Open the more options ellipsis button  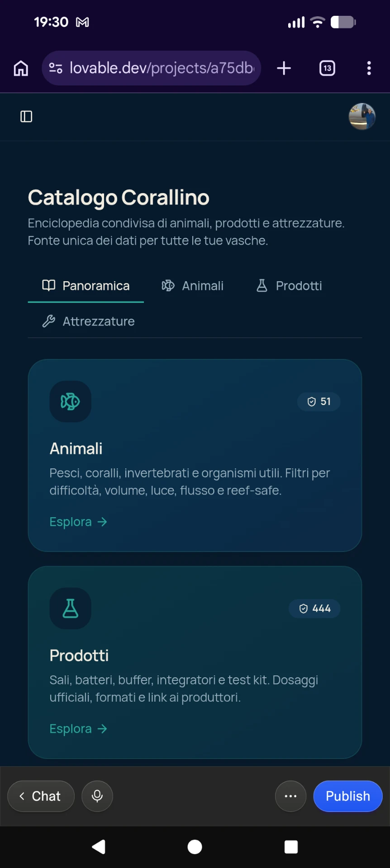[290, 796]
